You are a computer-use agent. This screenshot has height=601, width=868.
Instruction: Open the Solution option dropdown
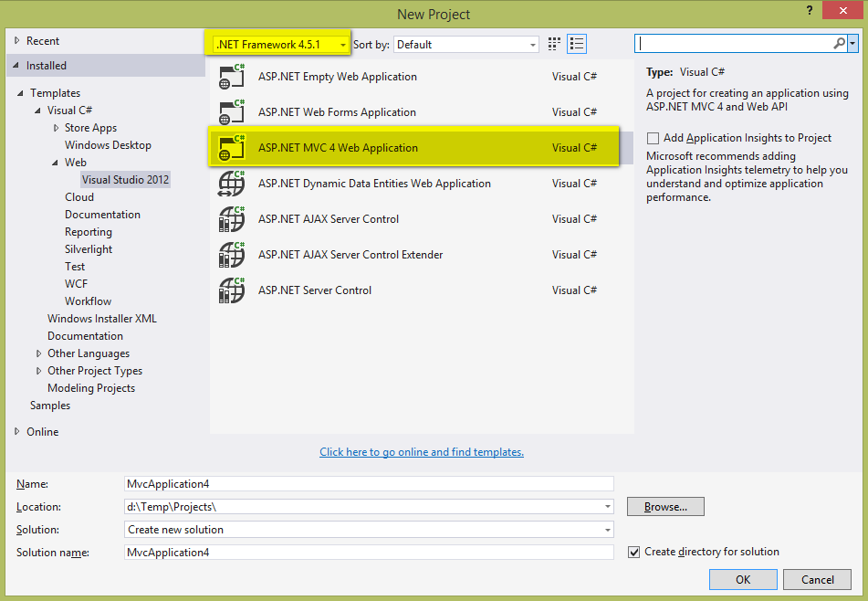point(607,530)
